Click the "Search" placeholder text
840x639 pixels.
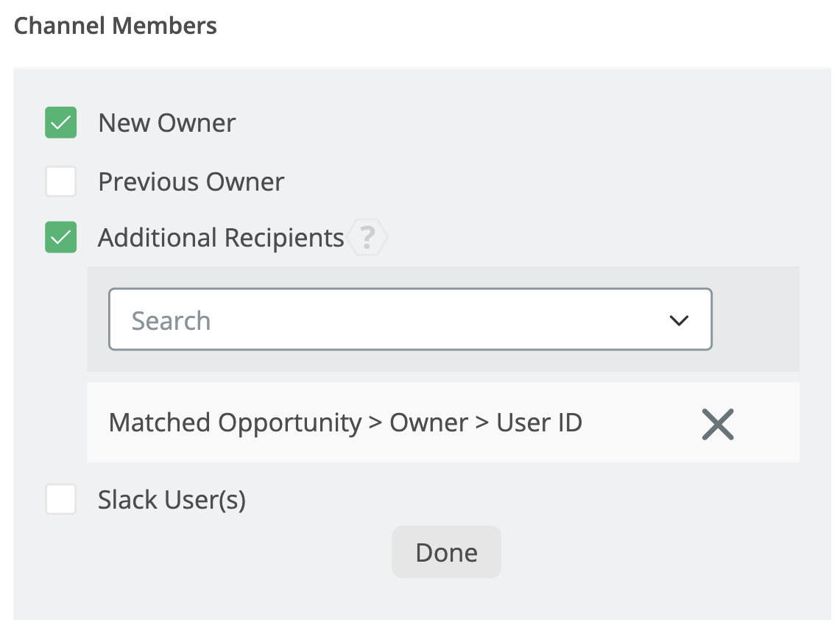pyautogui.click(x=171, y=321)
